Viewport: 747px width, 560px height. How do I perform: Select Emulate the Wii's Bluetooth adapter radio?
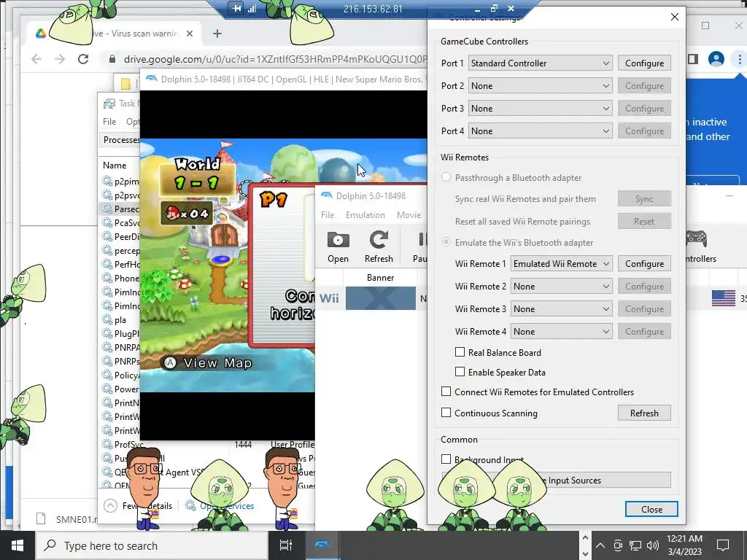click(446, 242)
